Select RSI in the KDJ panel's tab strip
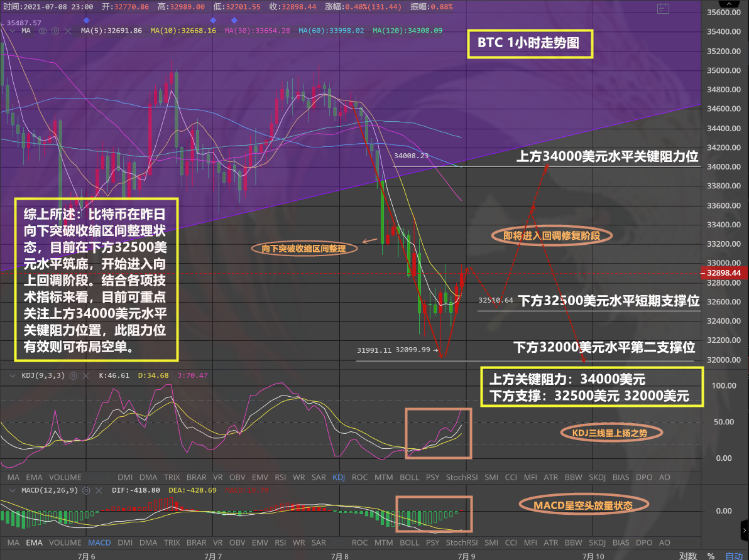This screenshot has width=749, height=560. [x=280, y=477]
